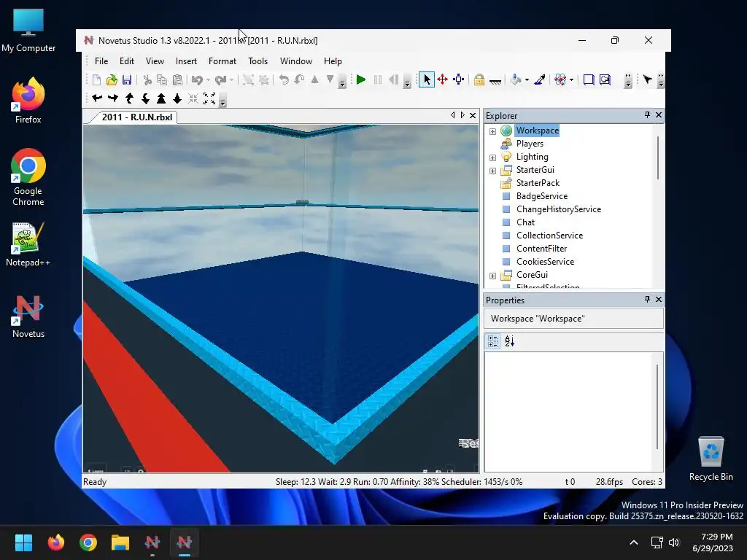Viewport: 747px width, 560px height.
Task: Zoom camera out with the down arrow
Action: [177, 98]
